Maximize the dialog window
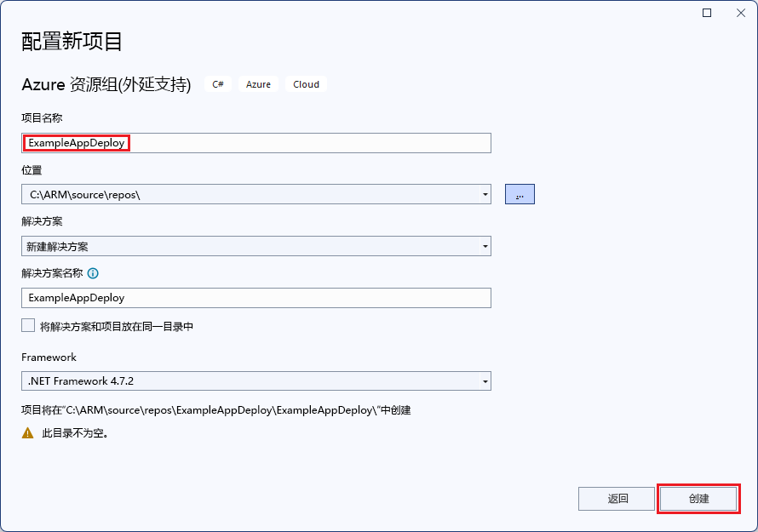758x532 pixels. click(707, 13)
